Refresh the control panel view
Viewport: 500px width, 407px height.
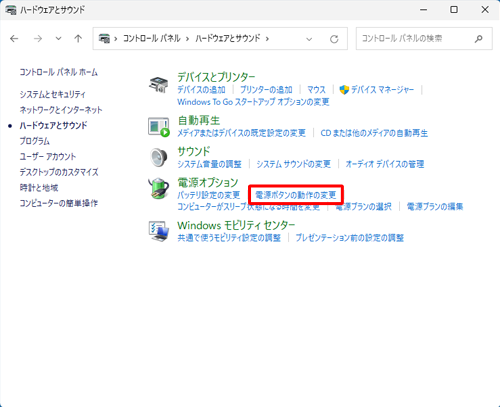pyautogui.click(x=334, y=39)
